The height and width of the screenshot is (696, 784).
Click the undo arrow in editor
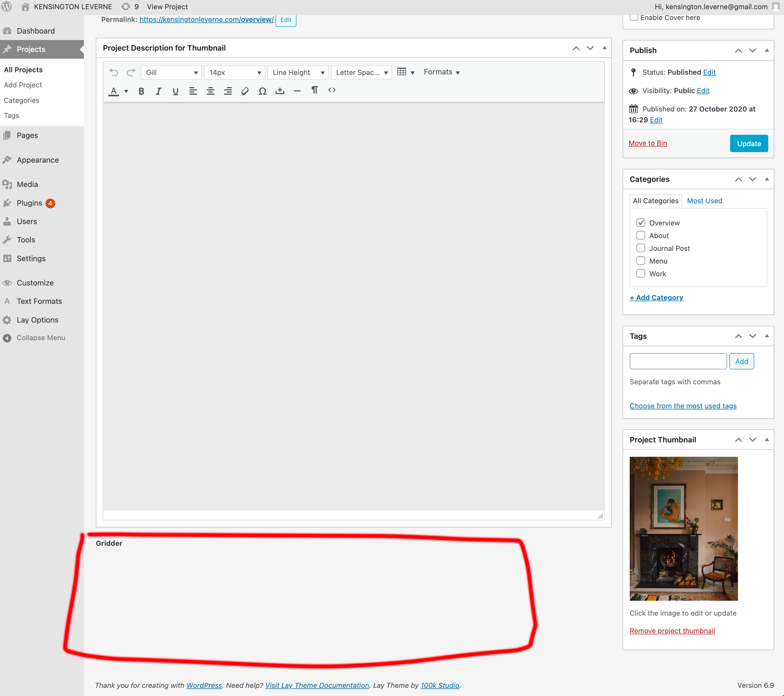(113, 72)
